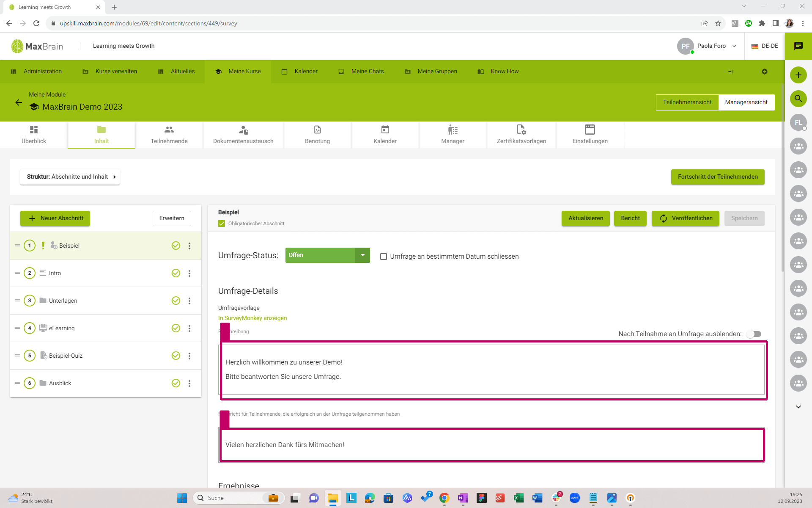Open three-dot menu for Unterlagen section
This screenshot has height=508, width=812.
point(189,301)
